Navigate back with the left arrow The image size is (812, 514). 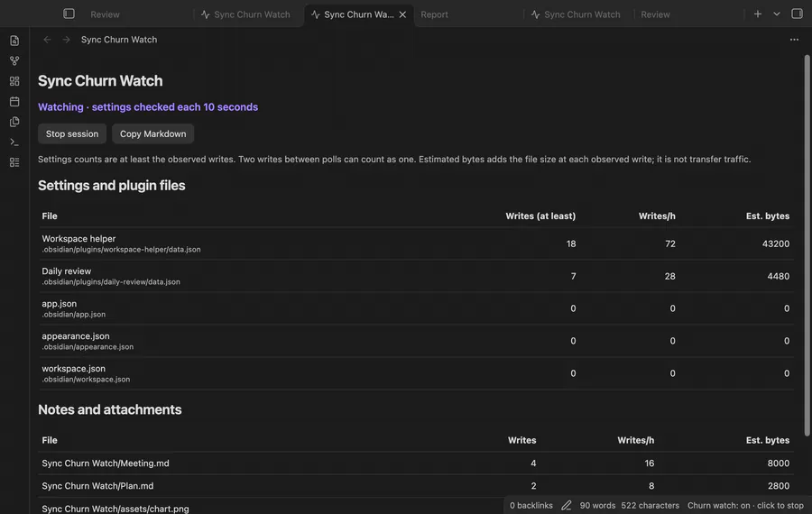47,40
